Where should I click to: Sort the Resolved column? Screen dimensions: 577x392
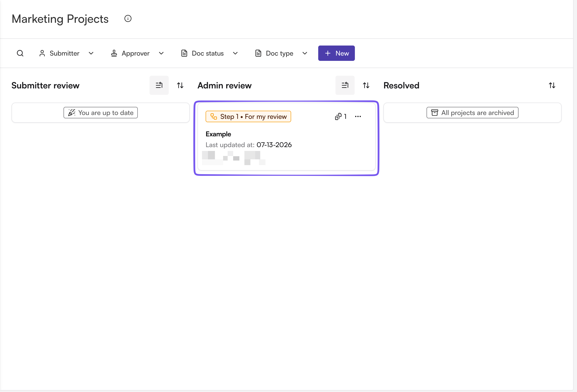(552, 85)
